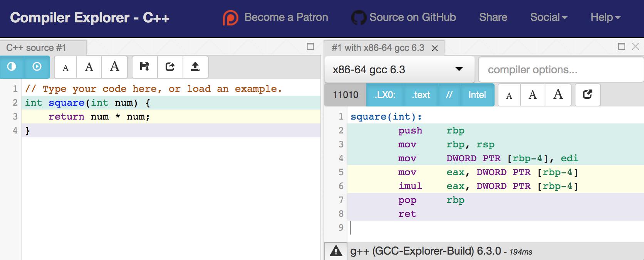
Task: Close the x86-64 gcc 6.3 tab
Action: pos(435,48)
